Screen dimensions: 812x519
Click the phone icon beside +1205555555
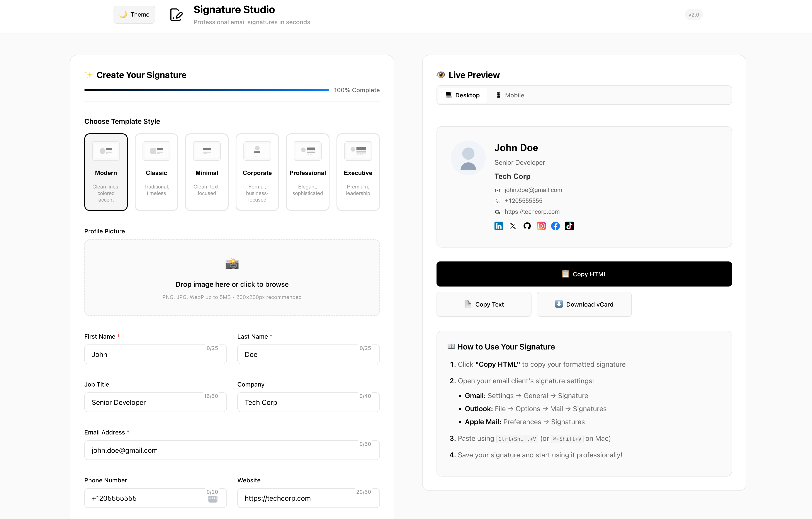click(x=497, y=201)
